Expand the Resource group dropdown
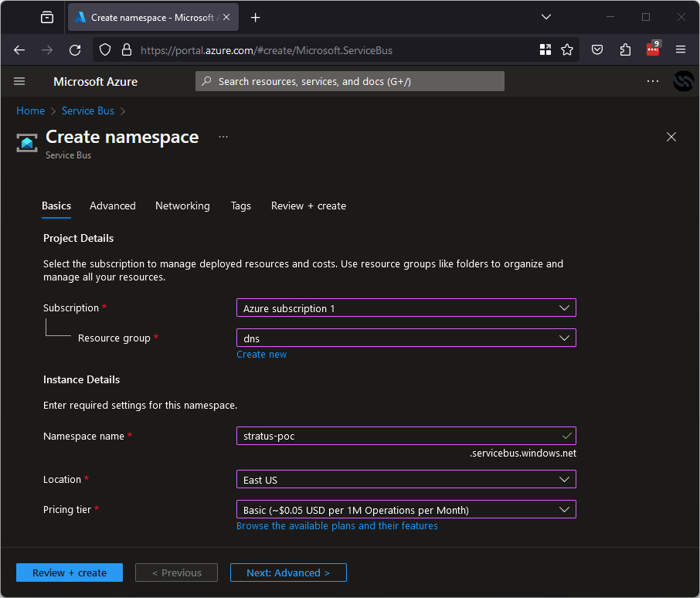 pos(406,338)
